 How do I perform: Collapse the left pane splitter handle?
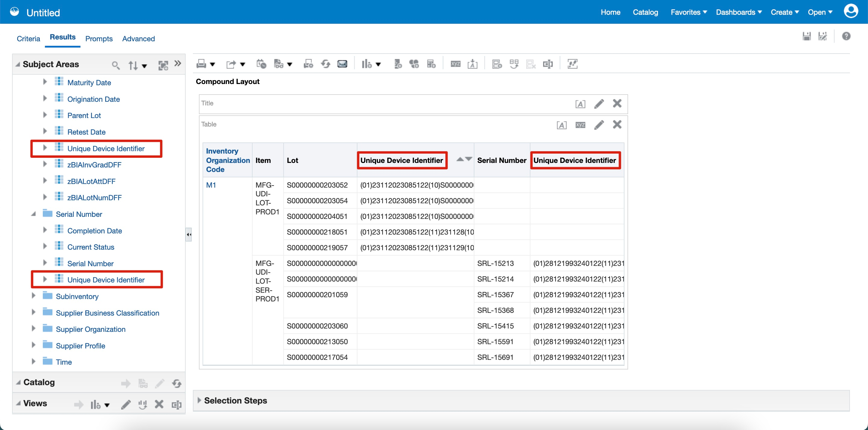click(x=189, y=234)
